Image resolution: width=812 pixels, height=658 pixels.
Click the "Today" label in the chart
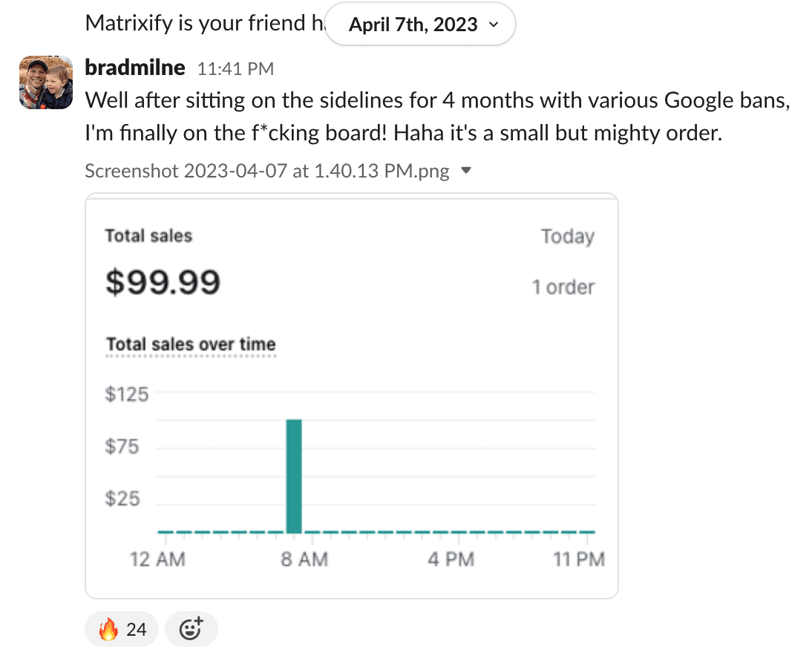coord(568,237)
